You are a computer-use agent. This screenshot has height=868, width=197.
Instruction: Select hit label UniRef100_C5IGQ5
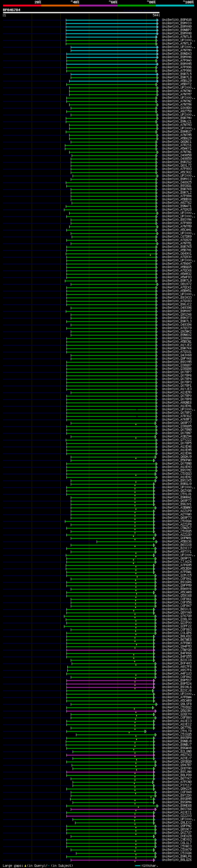point(177,735)
